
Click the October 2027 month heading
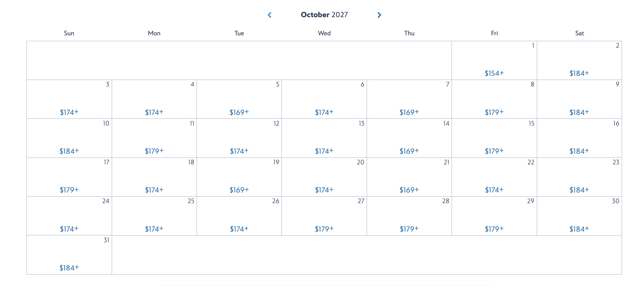[324, 15]
